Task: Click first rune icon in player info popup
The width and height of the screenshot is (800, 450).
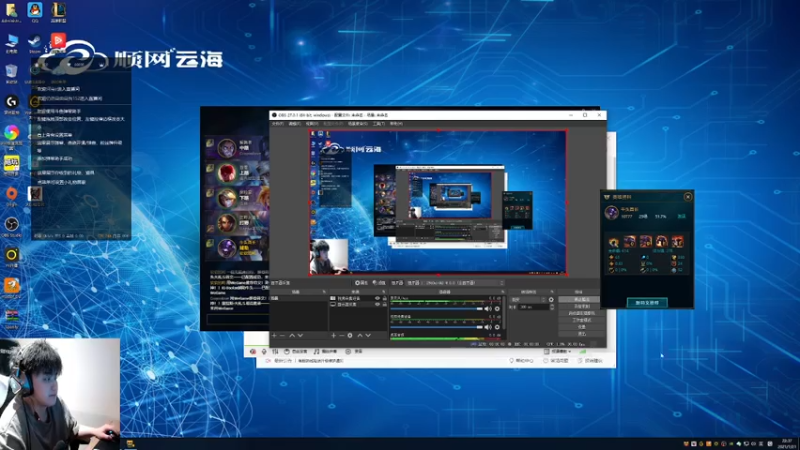Action: (614, 241)
